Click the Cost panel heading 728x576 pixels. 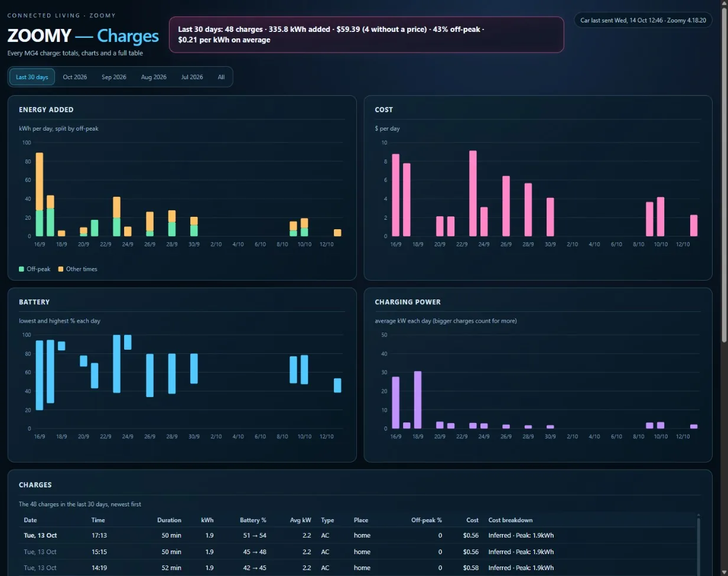[383, 110]
